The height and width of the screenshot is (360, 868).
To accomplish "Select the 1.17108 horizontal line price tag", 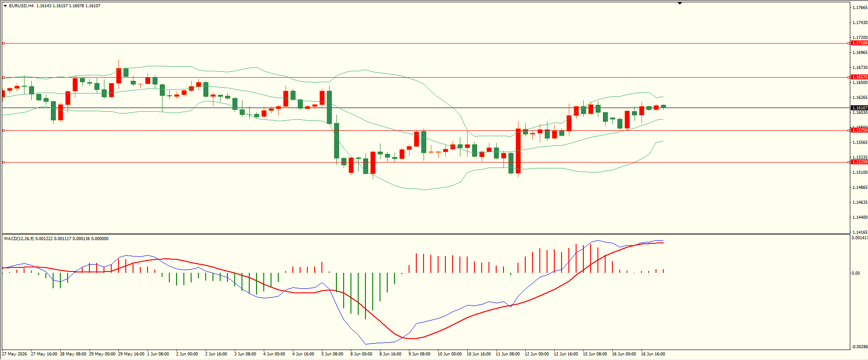I will (859, 43).
